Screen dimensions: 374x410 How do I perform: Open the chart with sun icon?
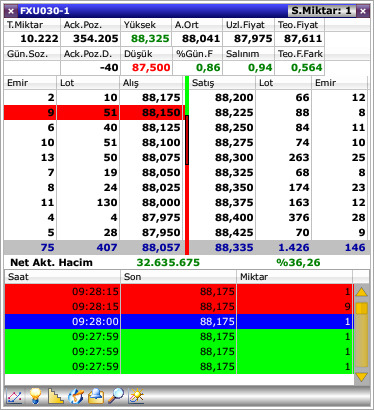tap(136, 396)
